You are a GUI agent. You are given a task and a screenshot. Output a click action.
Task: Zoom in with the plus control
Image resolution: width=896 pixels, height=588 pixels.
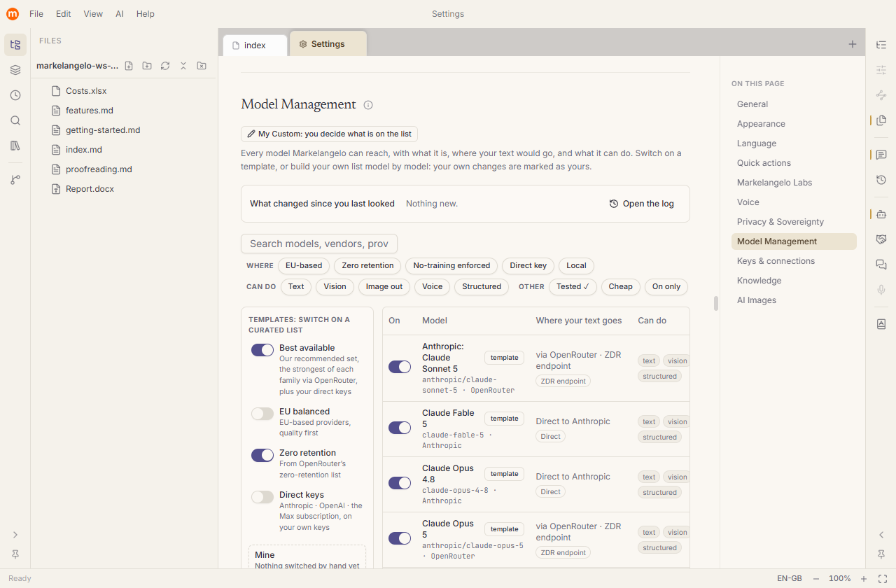(x=864, y=579)
